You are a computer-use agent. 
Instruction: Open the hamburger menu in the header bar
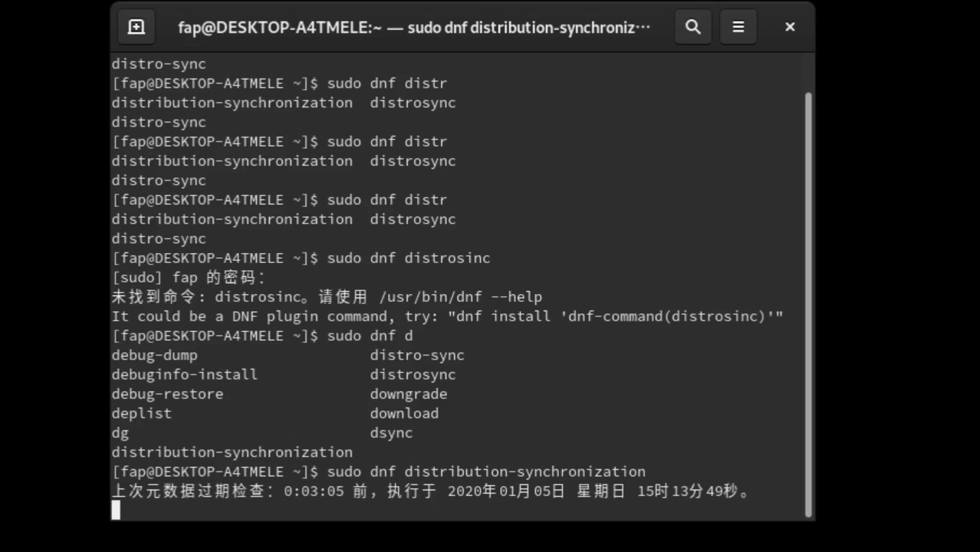pos(738,27)
